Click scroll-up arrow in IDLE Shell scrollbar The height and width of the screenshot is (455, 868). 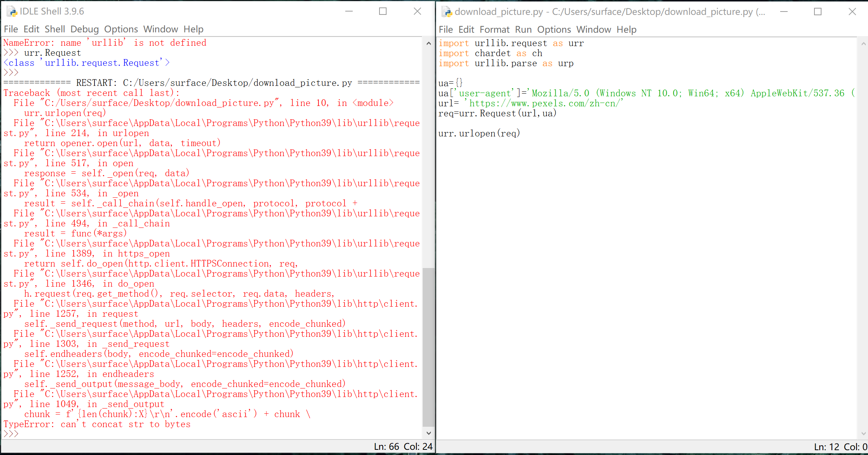[429, 43]
